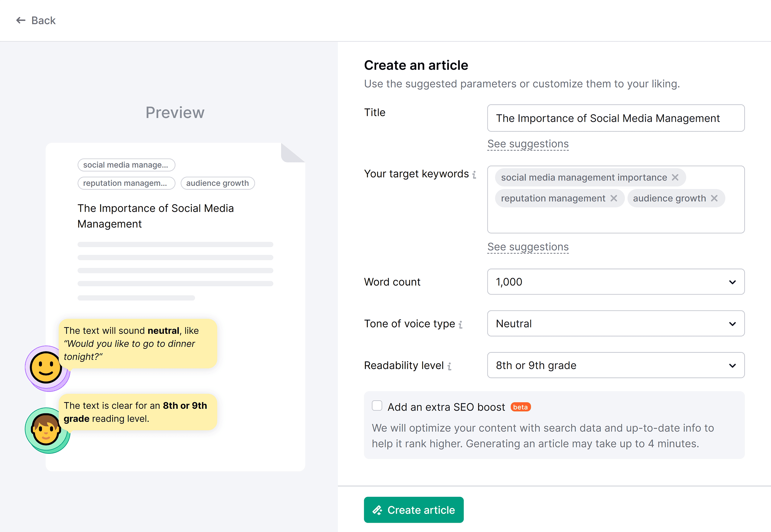
Task: Open See suggestions under the Title field
Action: tap(528, 144)
